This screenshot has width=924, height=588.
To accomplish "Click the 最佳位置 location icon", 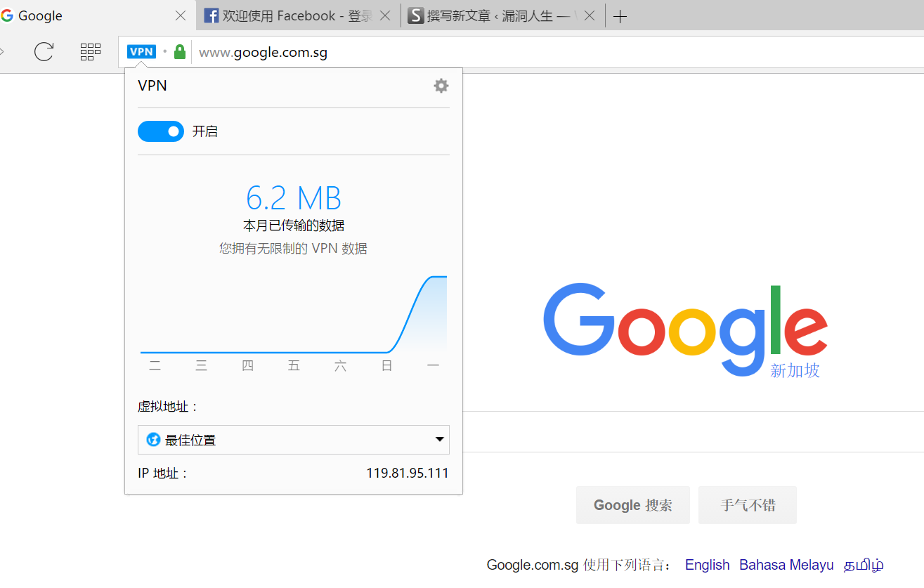I will 153,440.
